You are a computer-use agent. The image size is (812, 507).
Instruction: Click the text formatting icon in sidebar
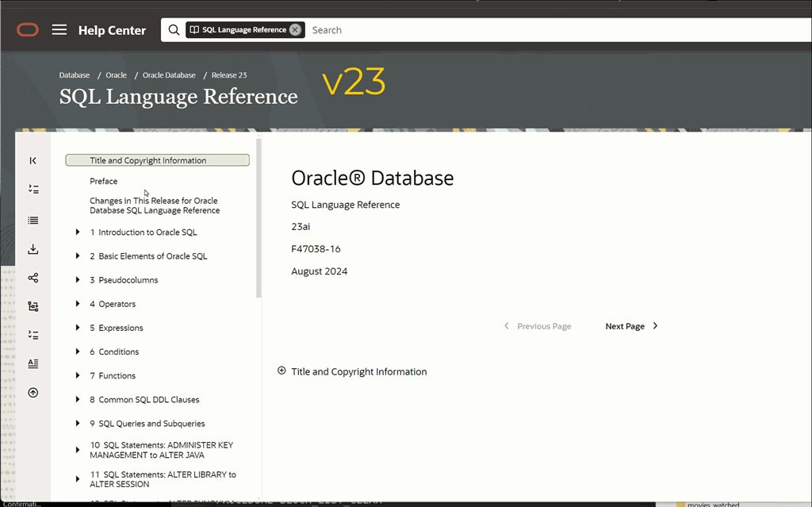coord(33,363)
